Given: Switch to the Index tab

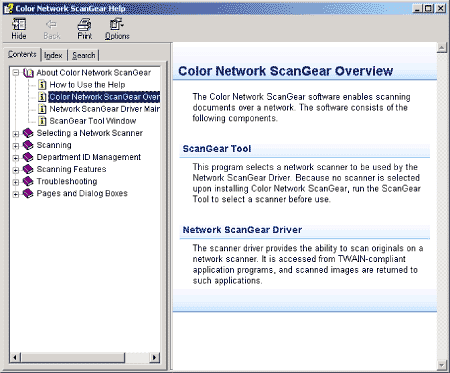Looking at the screenshot, I should point(53,55).
